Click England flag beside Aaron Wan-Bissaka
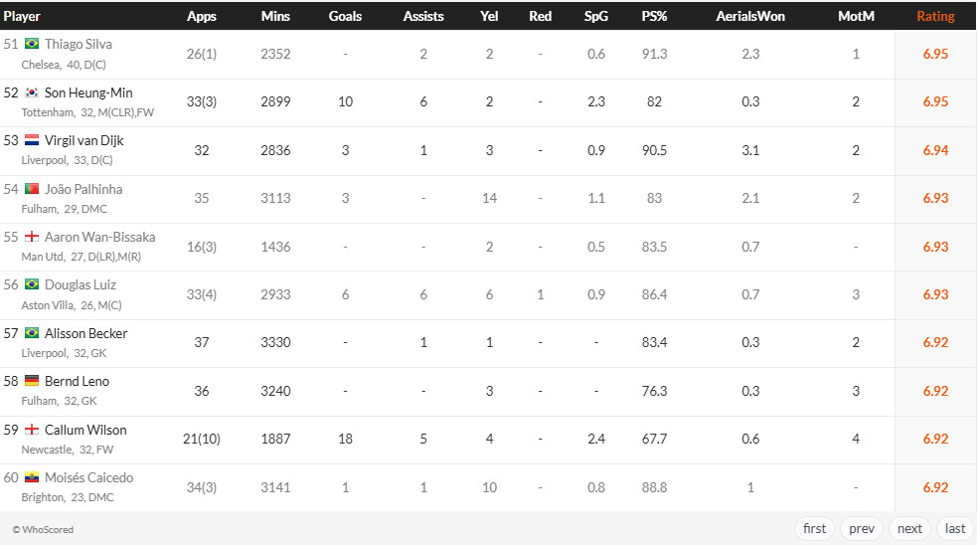This screenshot has width=980, height=545. click(x=32, y=237)
